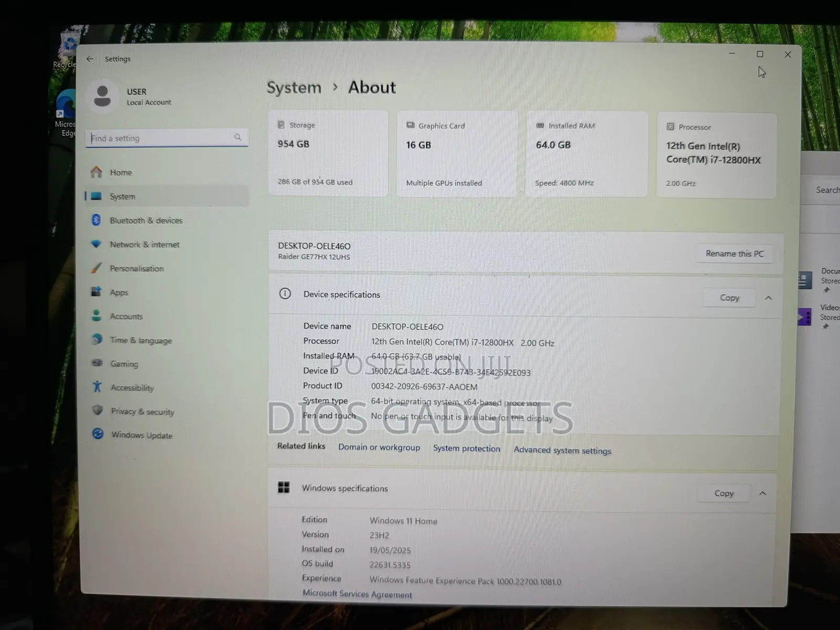Click the Accounts person icon
This screenshot has width=840, height=630.
(97, 315)
